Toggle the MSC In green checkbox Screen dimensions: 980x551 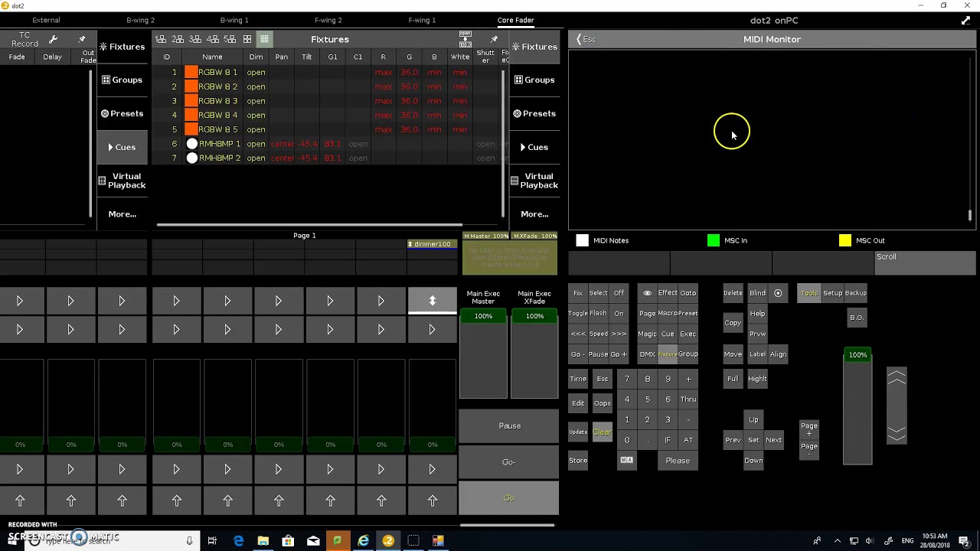(x=714, y=240)
